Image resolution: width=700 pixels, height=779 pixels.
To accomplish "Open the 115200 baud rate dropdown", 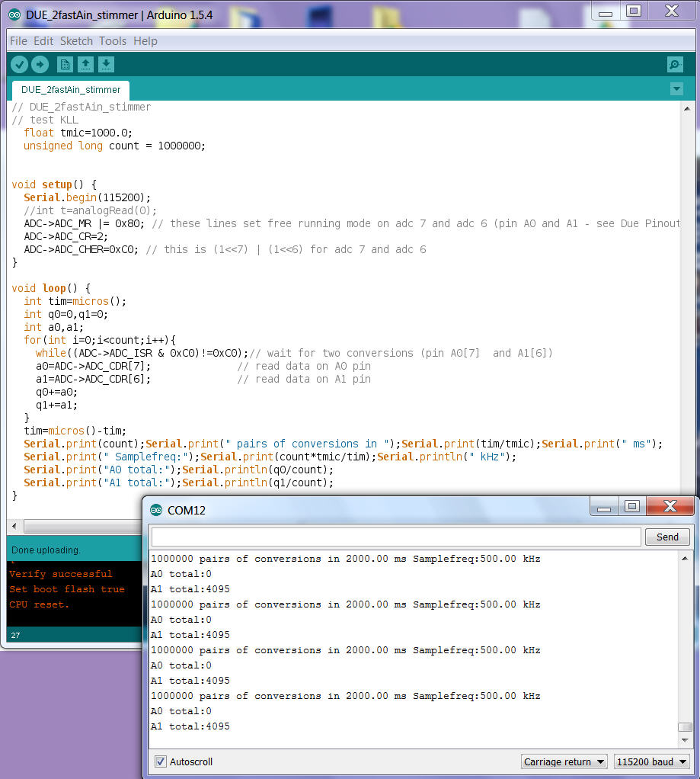I will pos(652,761).
